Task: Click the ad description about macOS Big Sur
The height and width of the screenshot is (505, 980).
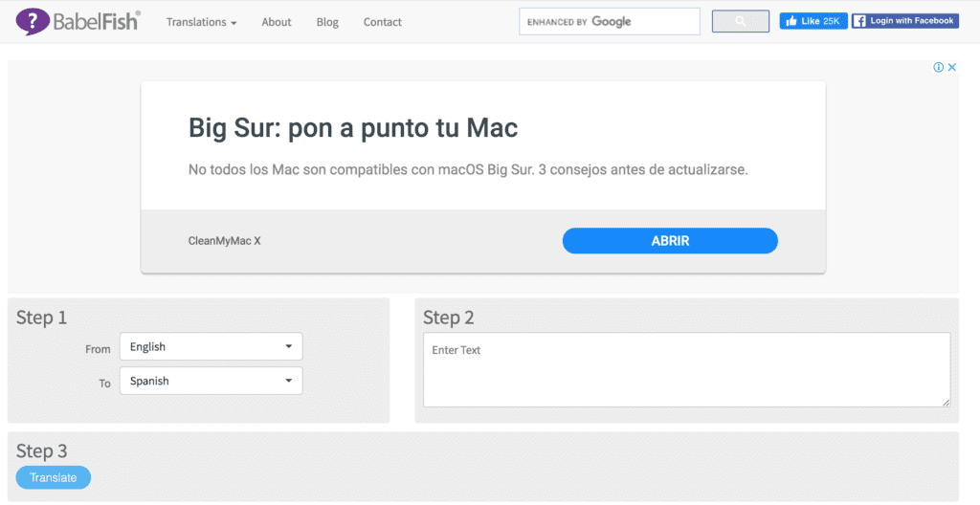Action: (x=468, y=170)
